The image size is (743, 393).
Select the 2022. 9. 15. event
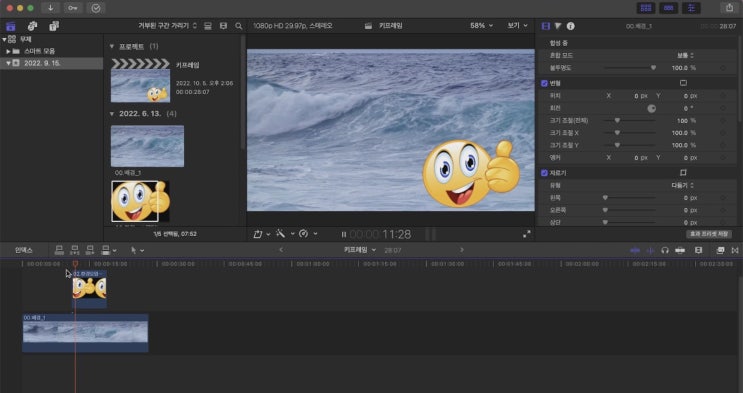point(51,63)
